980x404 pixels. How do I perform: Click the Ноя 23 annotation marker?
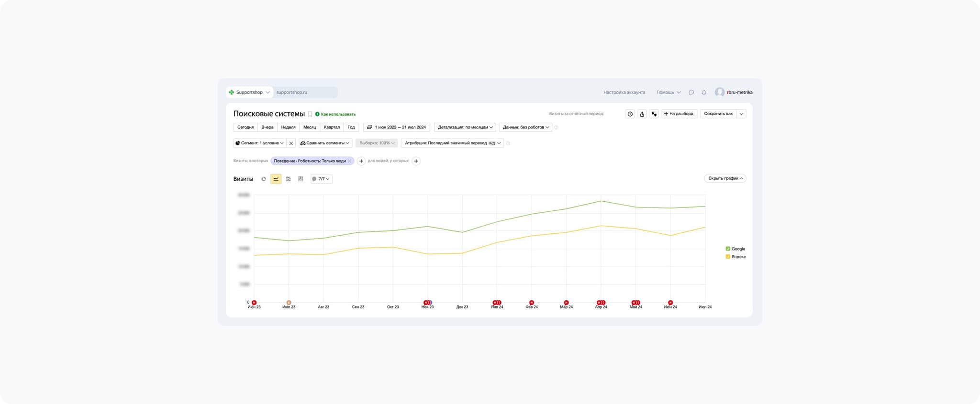pos(427,303)
